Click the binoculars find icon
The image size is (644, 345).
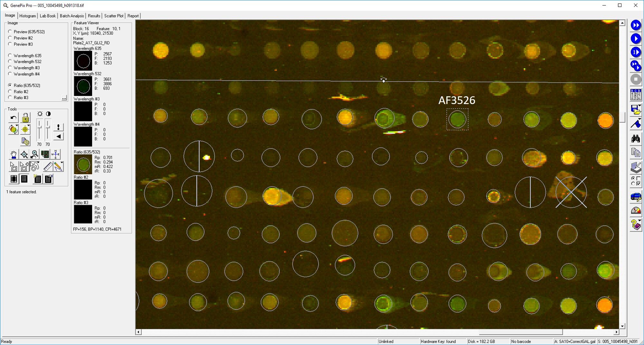pyautogui.click(x=635, y=139)
